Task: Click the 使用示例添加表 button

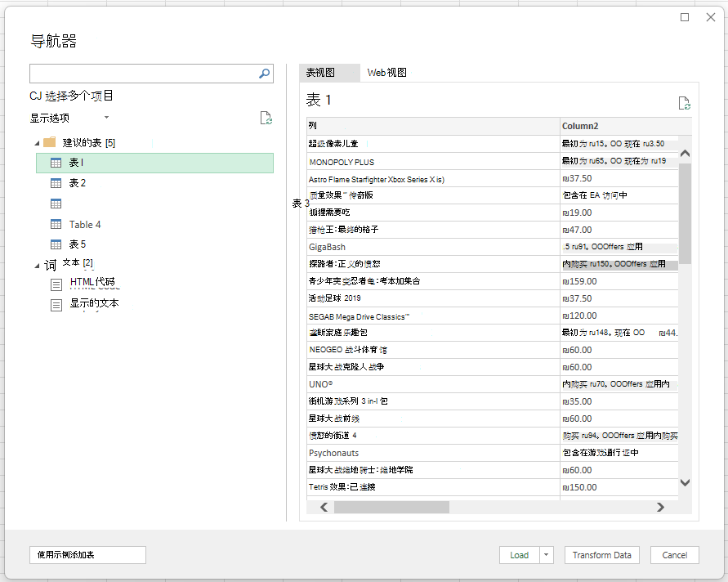Action: point(87,555)
